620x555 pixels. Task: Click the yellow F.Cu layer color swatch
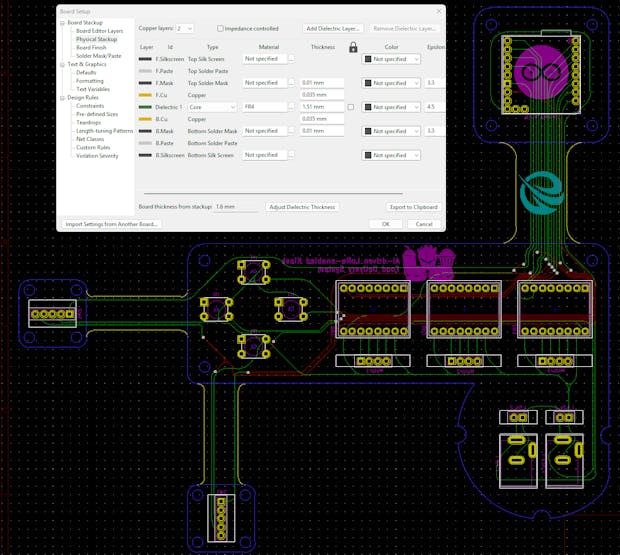(x=146, y=94)
